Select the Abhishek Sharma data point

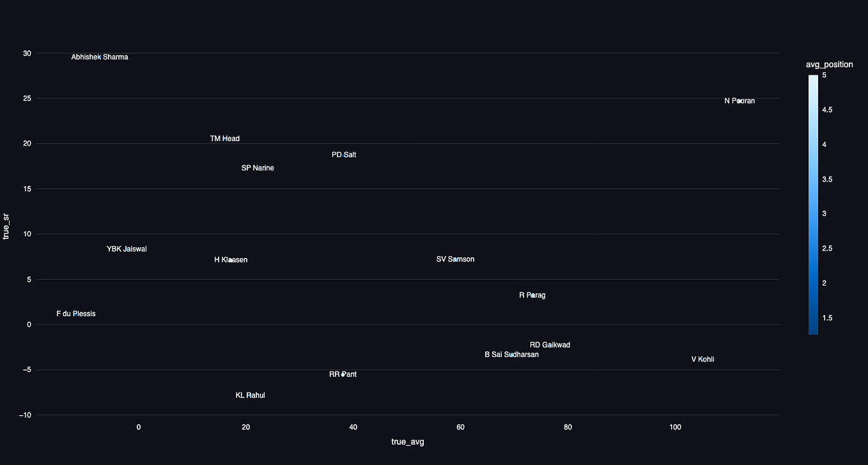(99, 57)
